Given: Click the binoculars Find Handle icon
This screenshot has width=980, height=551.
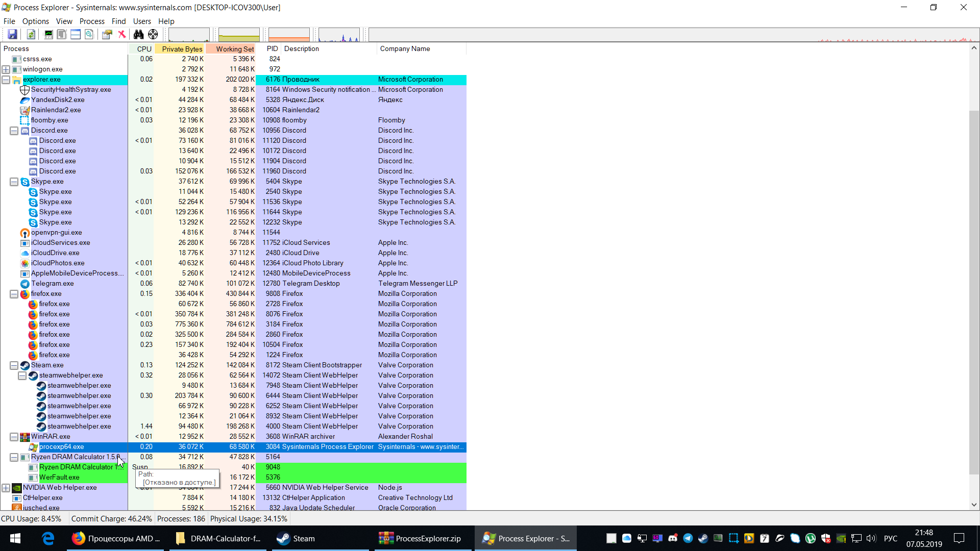Looking at the screenshot, I should coord(138,34).
